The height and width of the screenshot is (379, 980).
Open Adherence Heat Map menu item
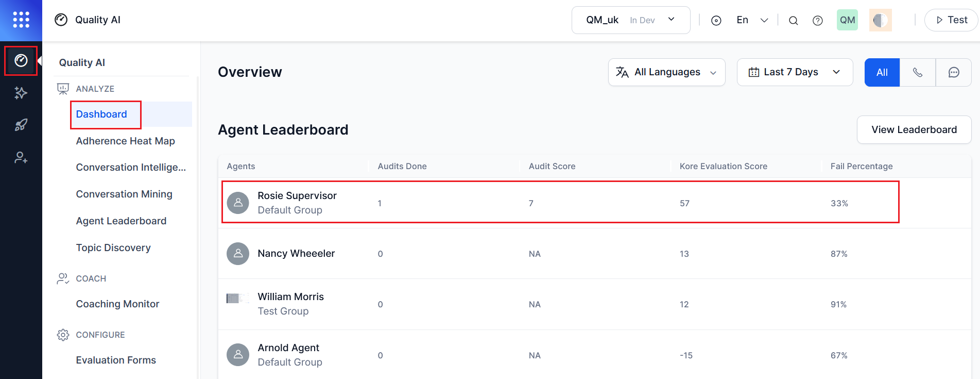(126, 141)
